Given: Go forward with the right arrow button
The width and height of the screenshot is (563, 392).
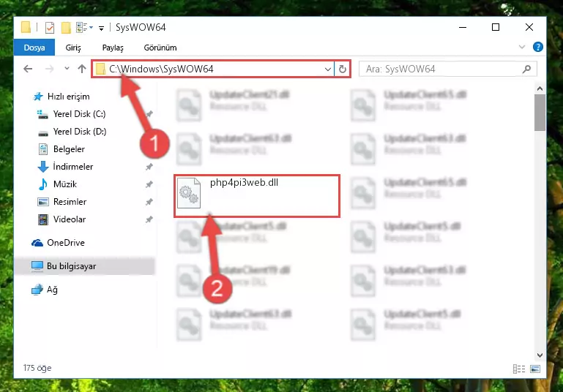Looking at the screenshot, I should (49, 69).
